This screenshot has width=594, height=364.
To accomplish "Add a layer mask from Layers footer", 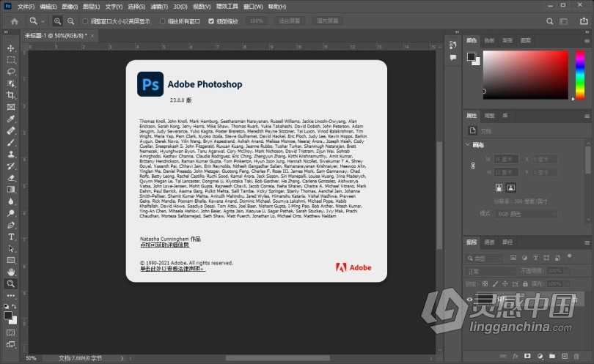I will tap(527, 356).
